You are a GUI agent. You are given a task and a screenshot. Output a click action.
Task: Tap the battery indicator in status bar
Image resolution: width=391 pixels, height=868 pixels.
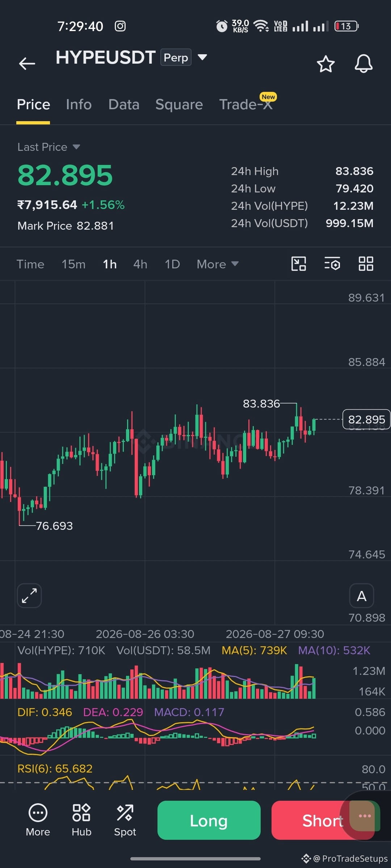(x=346, y=26)
